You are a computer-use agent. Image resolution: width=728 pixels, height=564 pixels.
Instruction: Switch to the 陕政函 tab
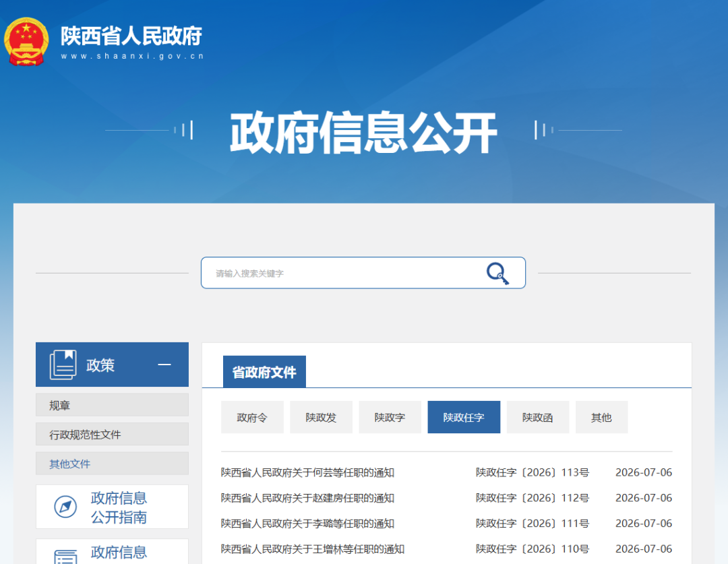pyautogui.click(x=538, y=417)
